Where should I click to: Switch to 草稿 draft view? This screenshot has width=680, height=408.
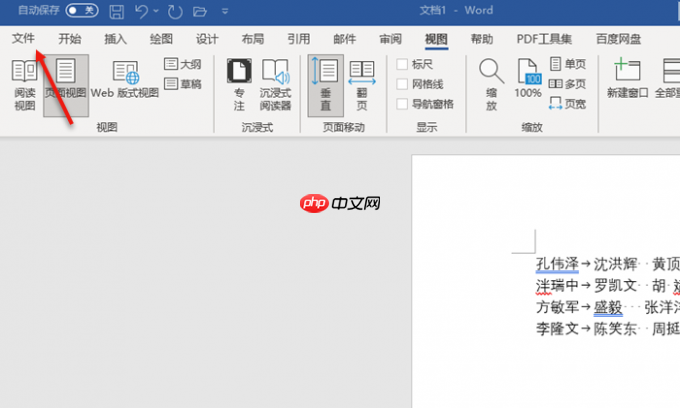(x=183, y=84)
